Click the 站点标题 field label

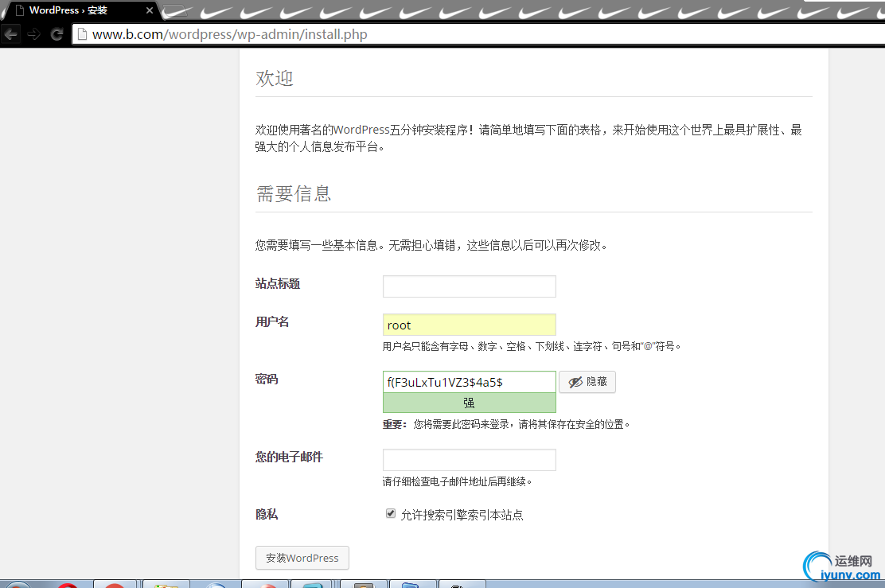[x=278, y=284]
